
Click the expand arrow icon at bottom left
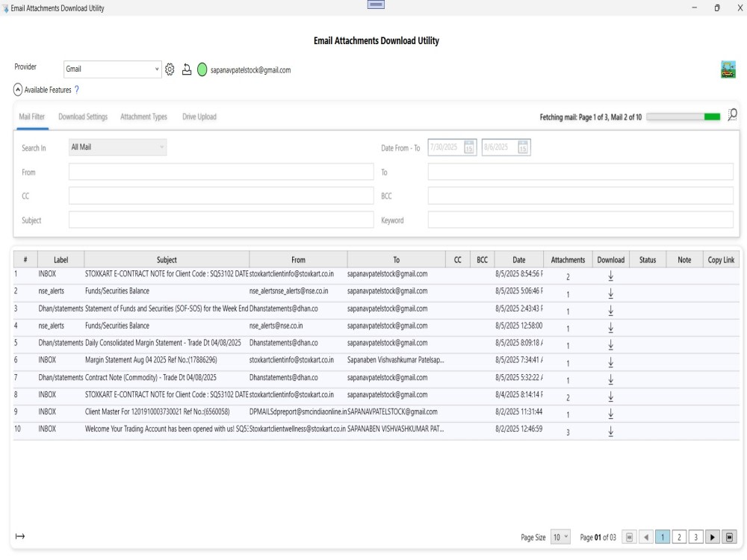tap(20, 536)
